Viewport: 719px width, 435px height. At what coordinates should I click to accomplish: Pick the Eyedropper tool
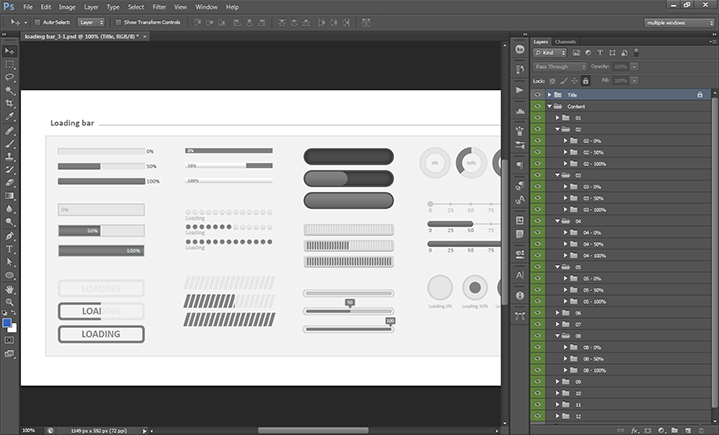pos(10,116)
